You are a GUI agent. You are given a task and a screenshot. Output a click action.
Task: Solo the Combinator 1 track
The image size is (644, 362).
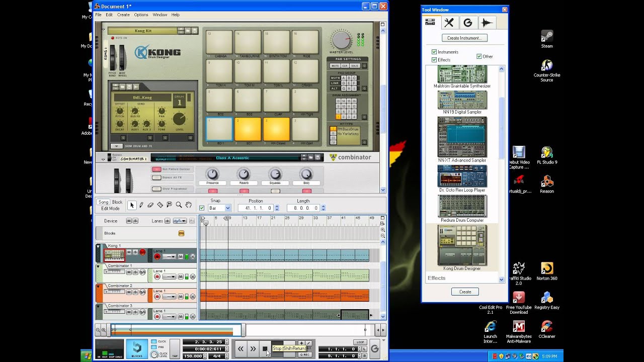[x=135, y=272]
